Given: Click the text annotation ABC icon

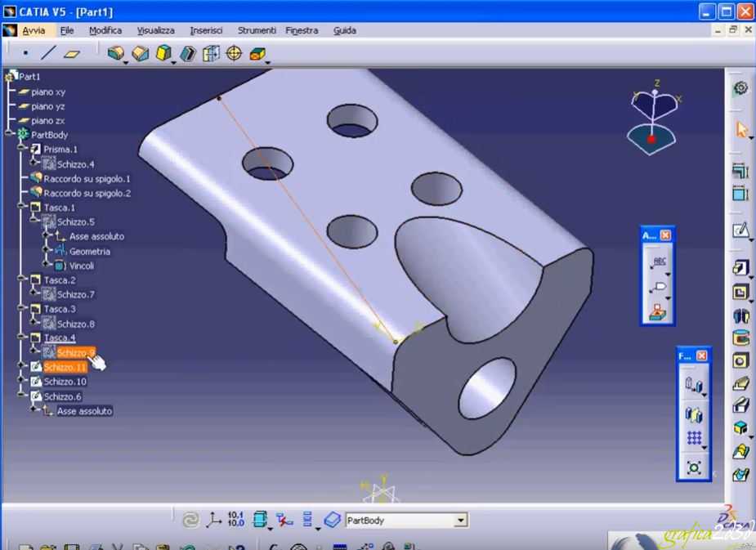Looking at the screenshot, I should click(659, 262).
